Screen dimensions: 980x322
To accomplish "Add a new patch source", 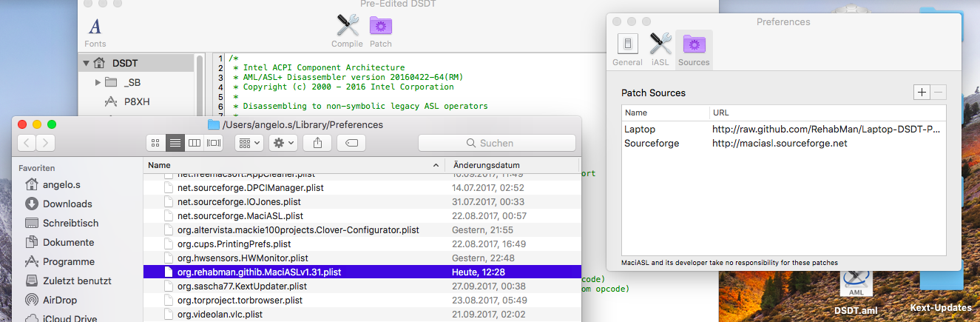I will pyautogui.click(x=922, y=93).
